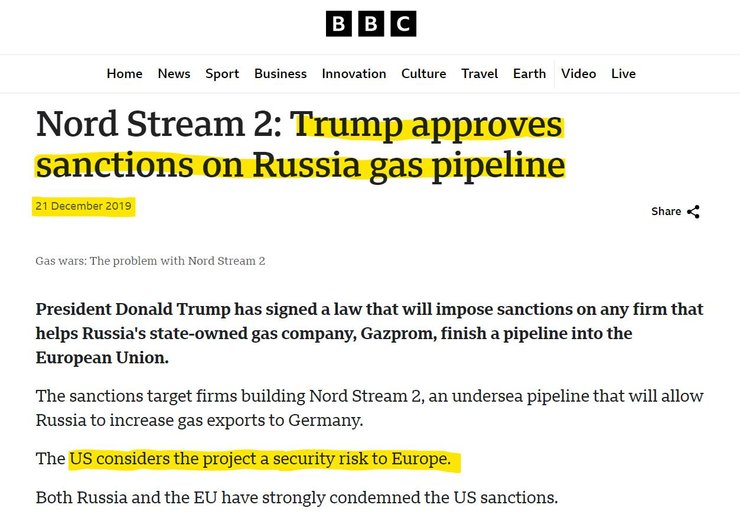Viewport: 740px width, 527px height.
Task: Select the Earth menu item
Action: (530, 74)
